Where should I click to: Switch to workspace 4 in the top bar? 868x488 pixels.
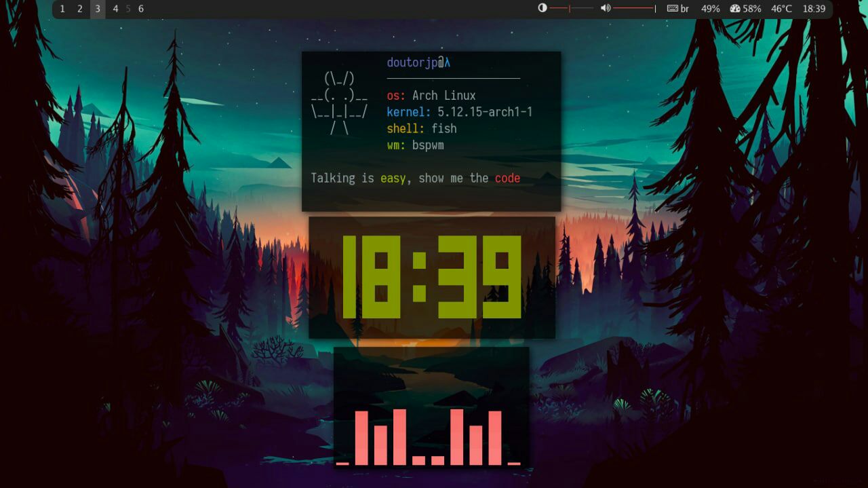pos(115,9)
